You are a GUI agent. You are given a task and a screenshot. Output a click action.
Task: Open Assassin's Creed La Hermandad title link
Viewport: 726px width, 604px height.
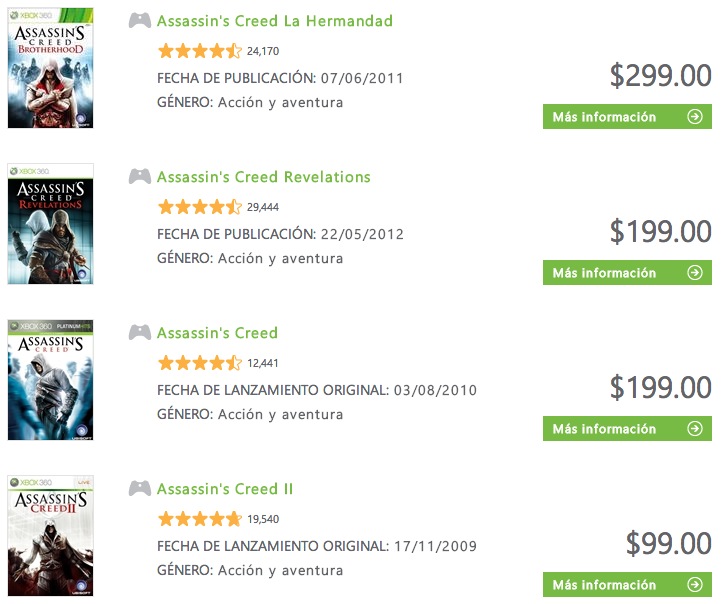point(274,21)
